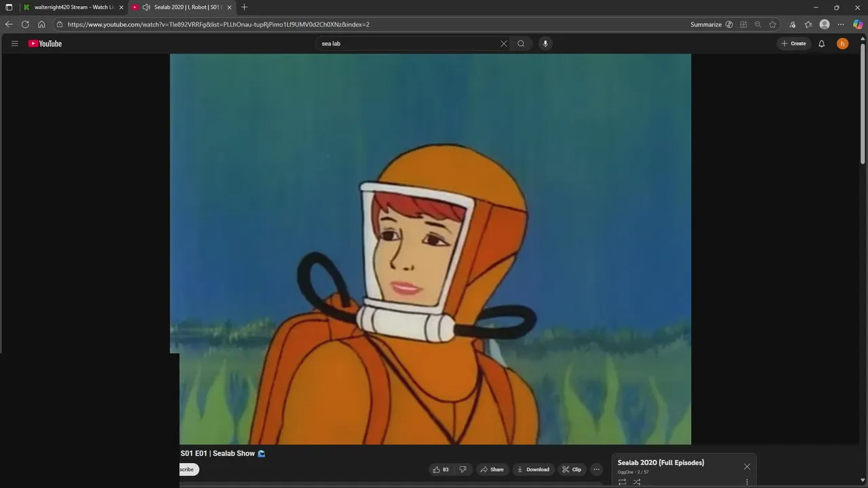Open browser profile avatar
The image size is (868, 488).
(825, 24)
